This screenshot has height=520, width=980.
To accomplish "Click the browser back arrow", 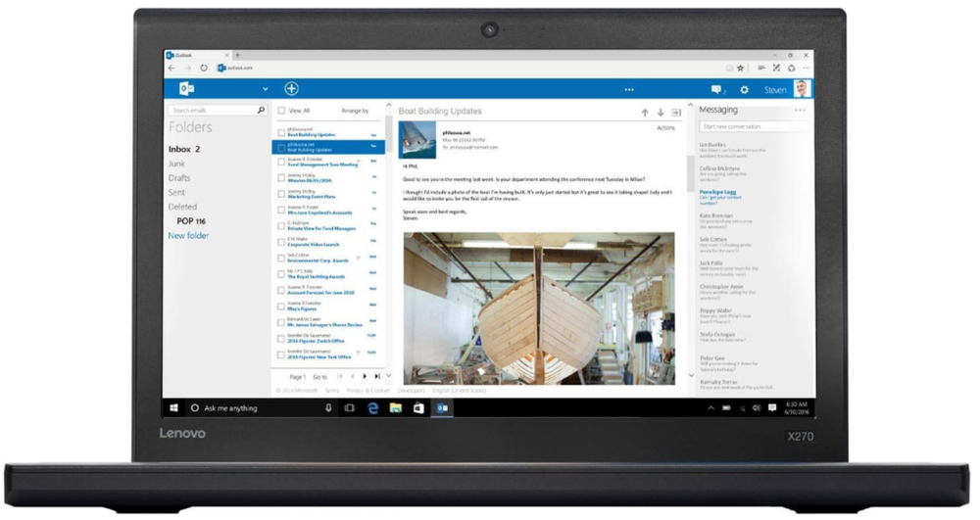I will click(172, 68).
